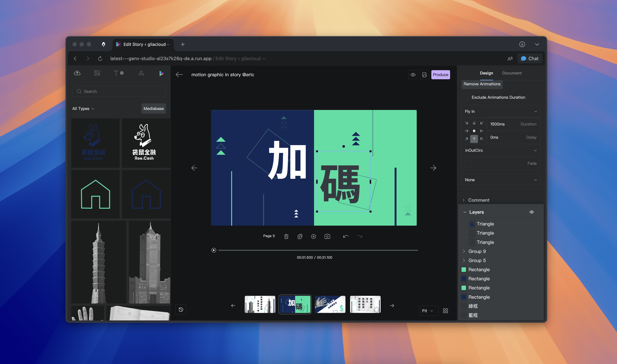The image size is (617, 364).
Task: Click the Remove Animations button
Action: [482, 84]
